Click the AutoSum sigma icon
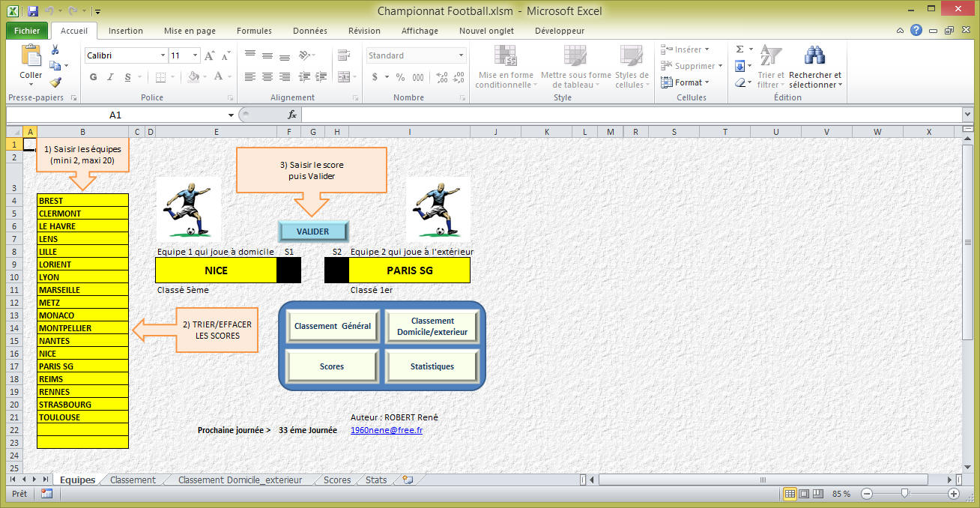 pos(739,49)
